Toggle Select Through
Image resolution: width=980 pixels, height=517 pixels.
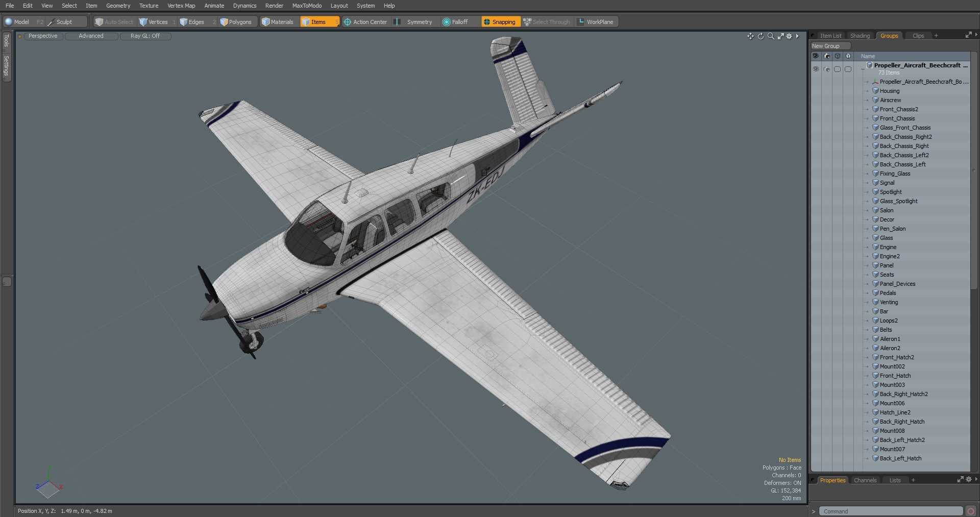coord(547,22)
